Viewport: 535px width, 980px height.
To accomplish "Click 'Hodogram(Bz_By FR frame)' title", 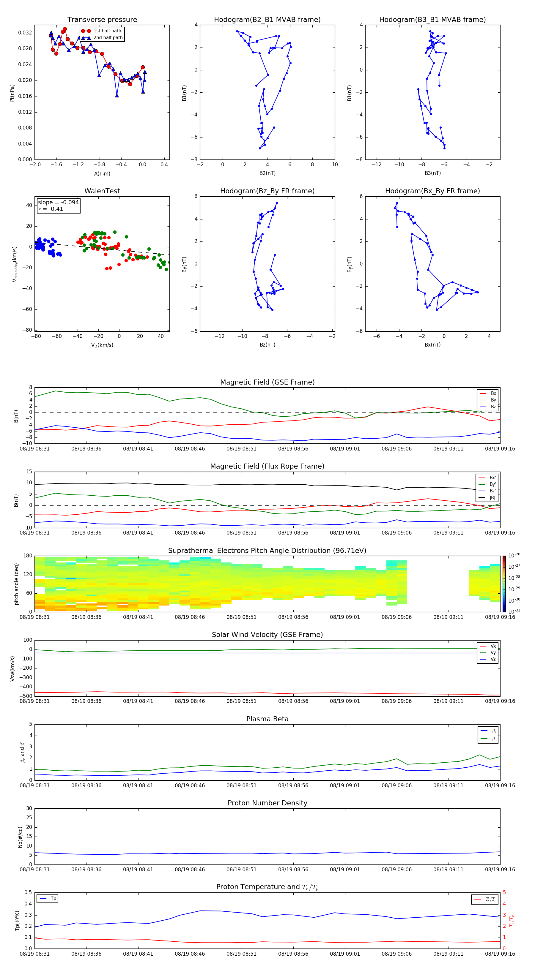I will [x=267, y=191].
